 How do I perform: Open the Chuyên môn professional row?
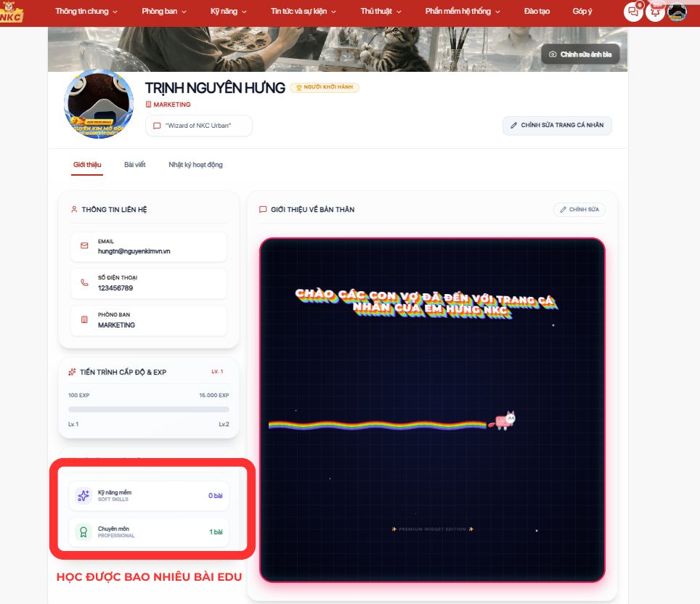[149, 531]
